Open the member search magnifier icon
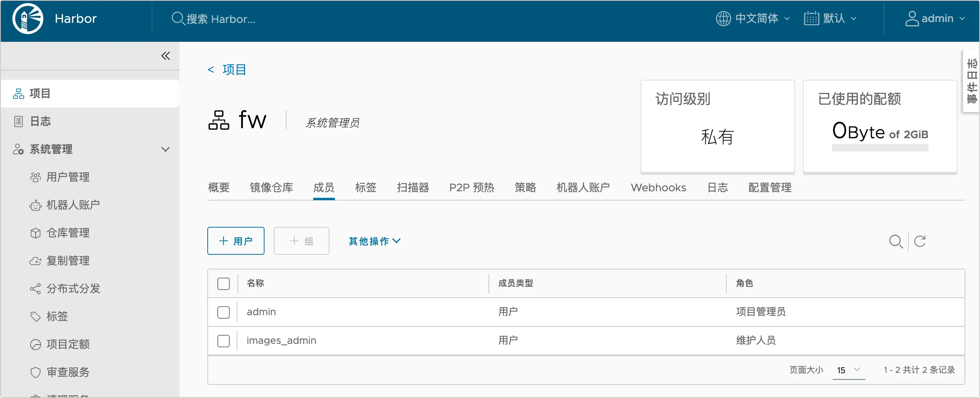980x398 pixels. pyautogui.click(x=896, y=241)
